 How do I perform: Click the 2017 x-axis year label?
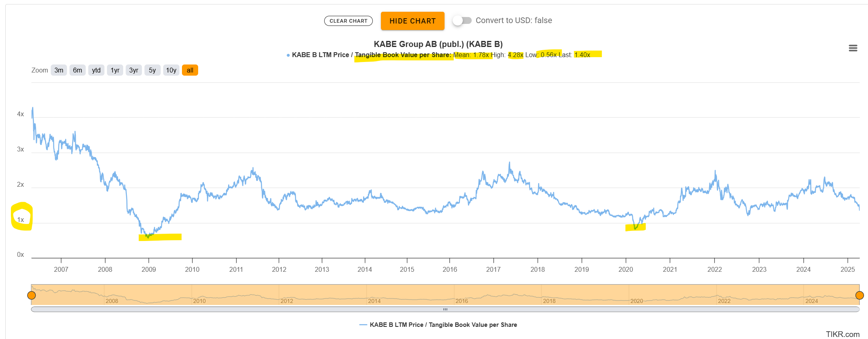click(x=493, y=269)
